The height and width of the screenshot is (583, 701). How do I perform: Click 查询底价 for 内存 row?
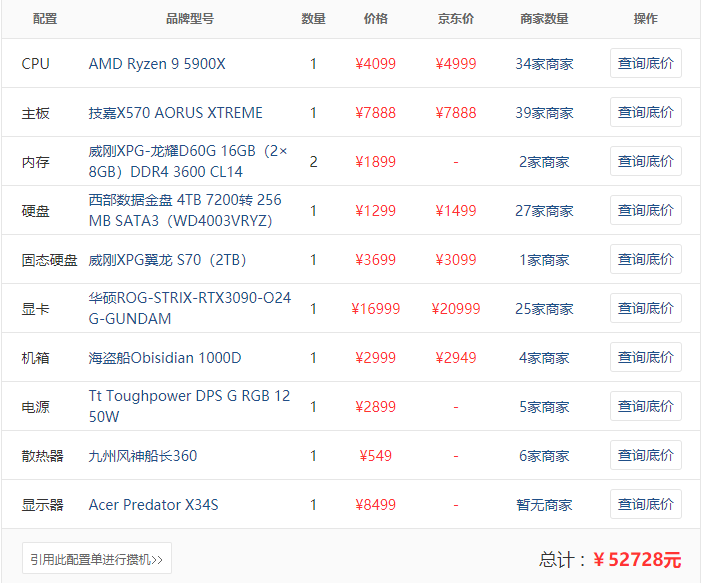pos(645,162)
